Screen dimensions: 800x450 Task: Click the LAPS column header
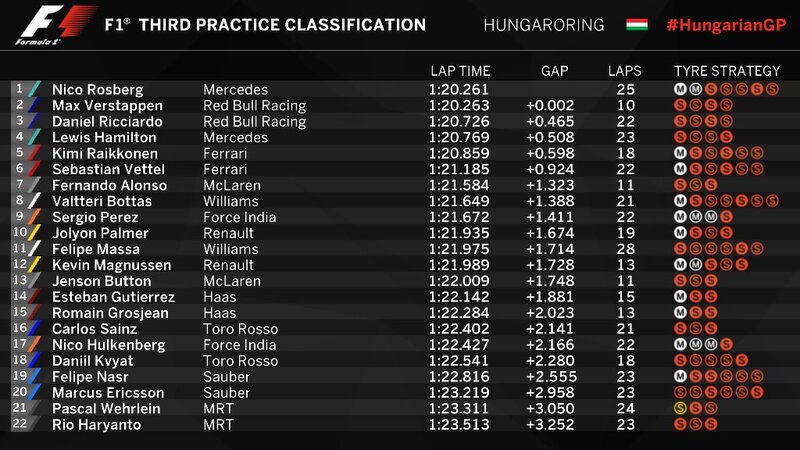coord(624,71)
